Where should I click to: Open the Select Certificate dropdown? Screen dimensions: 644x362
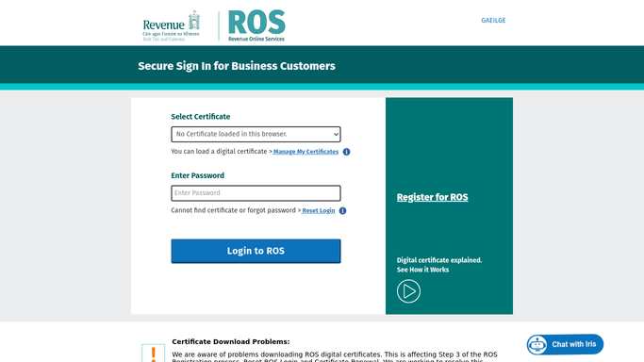[256, 134]
